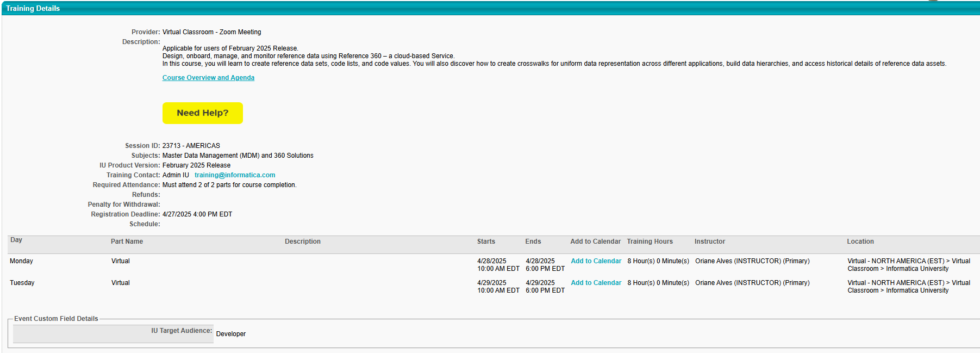
Task: Click the Ends column header
Action: coord(533,241)
